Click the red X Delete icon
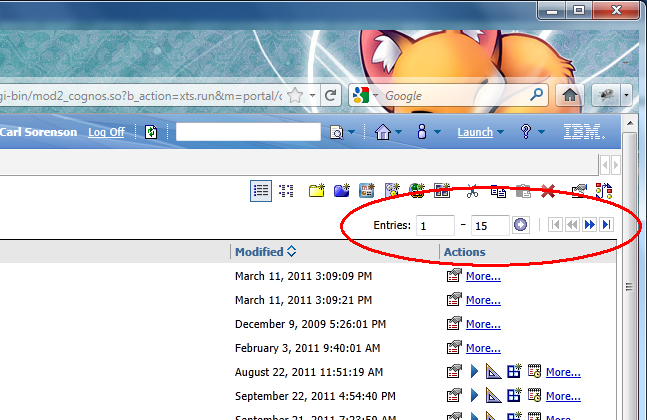Screen dimensions: 647x420 coord(548,191)
